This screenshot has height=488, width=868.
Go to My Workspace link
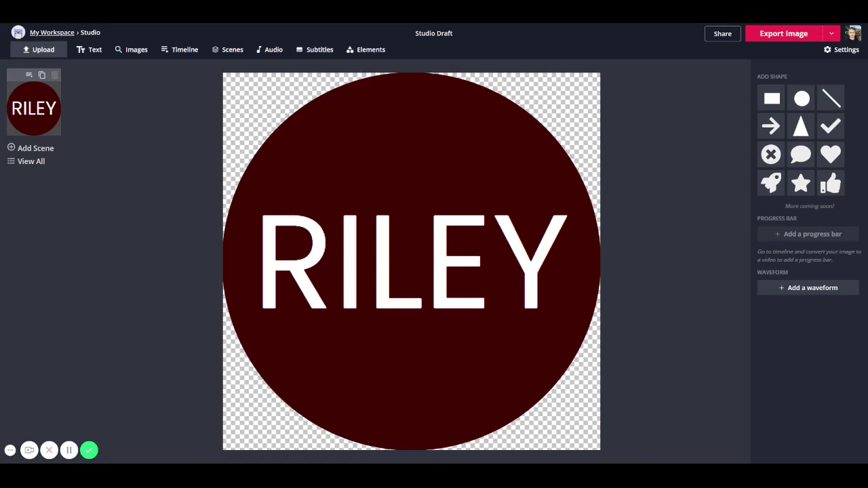pyautogui.click(x=52, y=33)
